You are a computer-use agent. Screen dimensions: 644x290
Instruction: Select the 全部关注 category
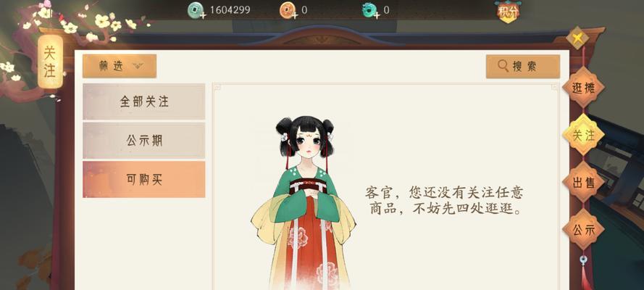click(x=144, y=101)
